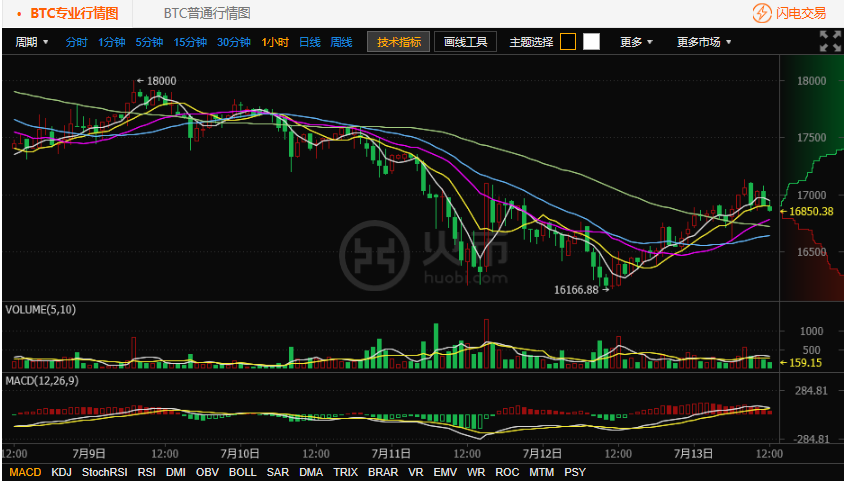Screen dimensions: 846x481
Task: Select the 分时 time-sharing view
Action: [76, 42]
